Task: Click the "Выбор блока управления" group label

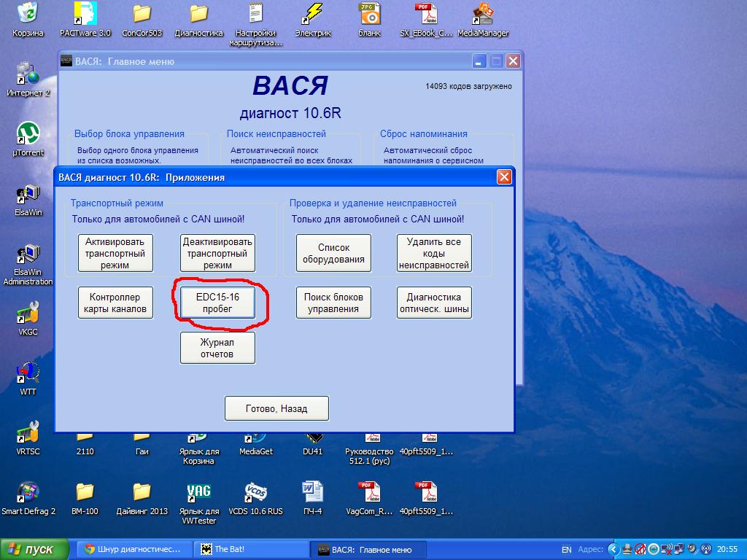Action: pos(129,134)
